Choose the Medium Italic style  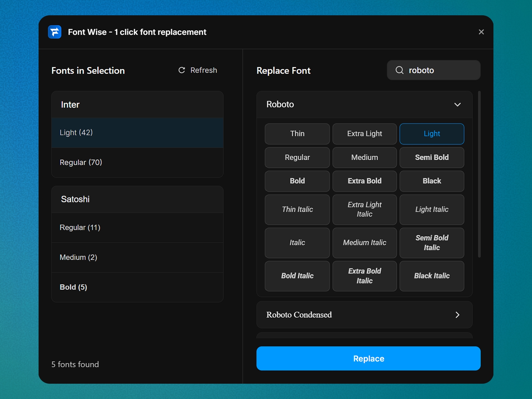[364, 243]
